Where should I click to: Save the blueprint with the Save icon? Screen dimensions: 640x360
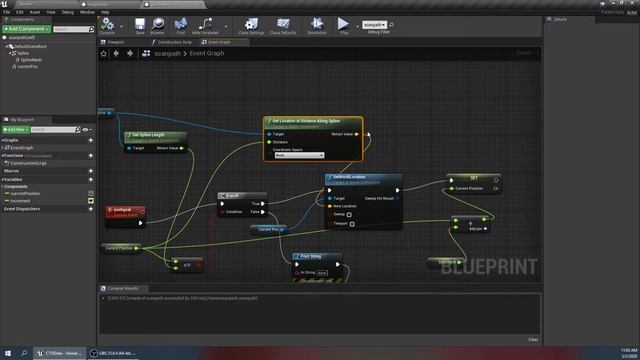[140, 24]
